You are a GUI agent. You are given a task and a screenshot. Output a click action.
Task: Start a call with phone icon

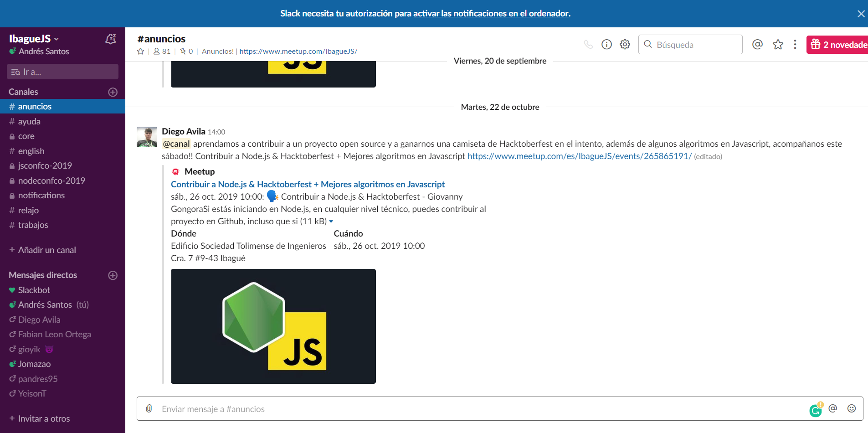[588, 44]
